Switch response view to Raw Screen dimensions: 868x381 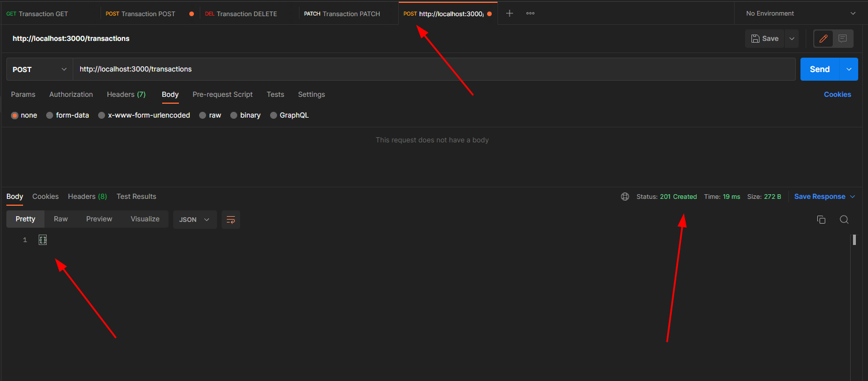(x=61, y=219)
